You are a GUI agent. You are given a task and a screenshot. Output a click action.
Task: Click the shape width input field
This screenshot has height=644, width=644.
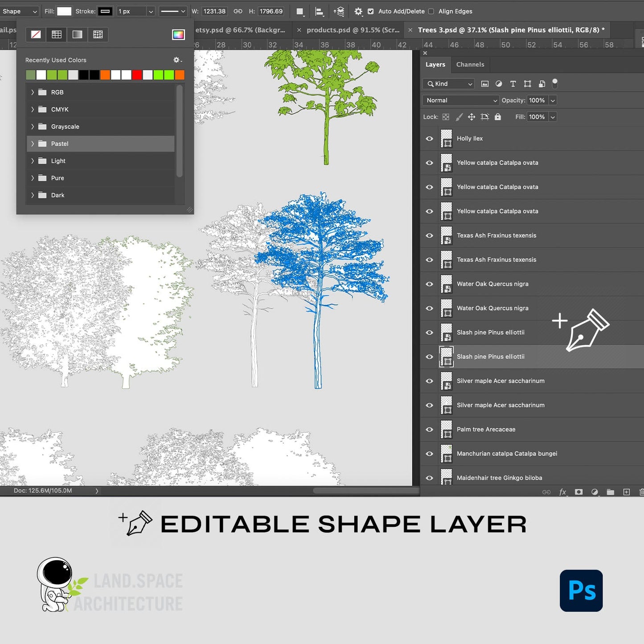(x=214, y=12)
